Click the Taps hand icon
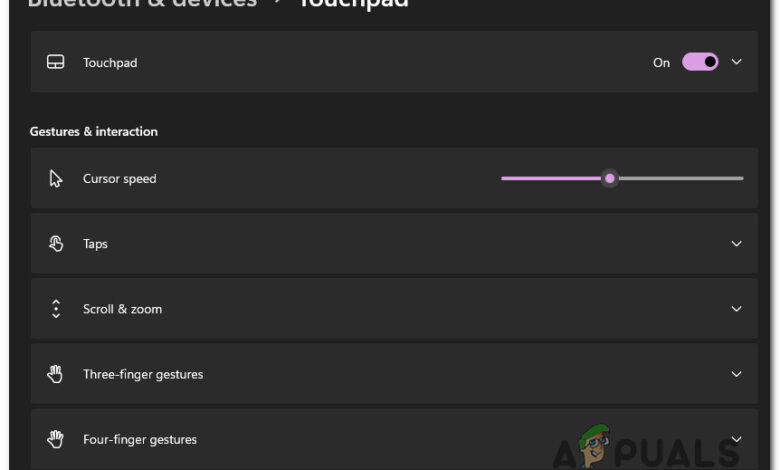This screenshot has height=470, width=780. point(56,244)
